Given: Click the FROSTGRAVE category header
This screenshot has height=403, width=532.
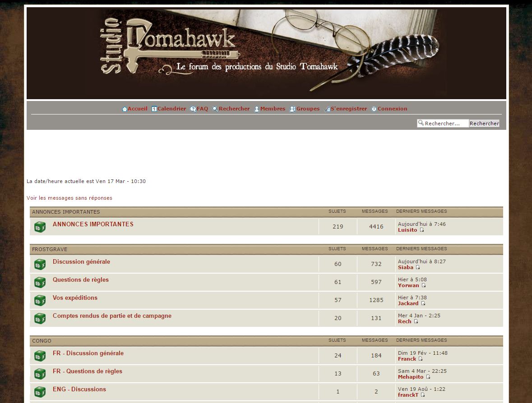Looking at the screenshot, I should click(50, 249).
